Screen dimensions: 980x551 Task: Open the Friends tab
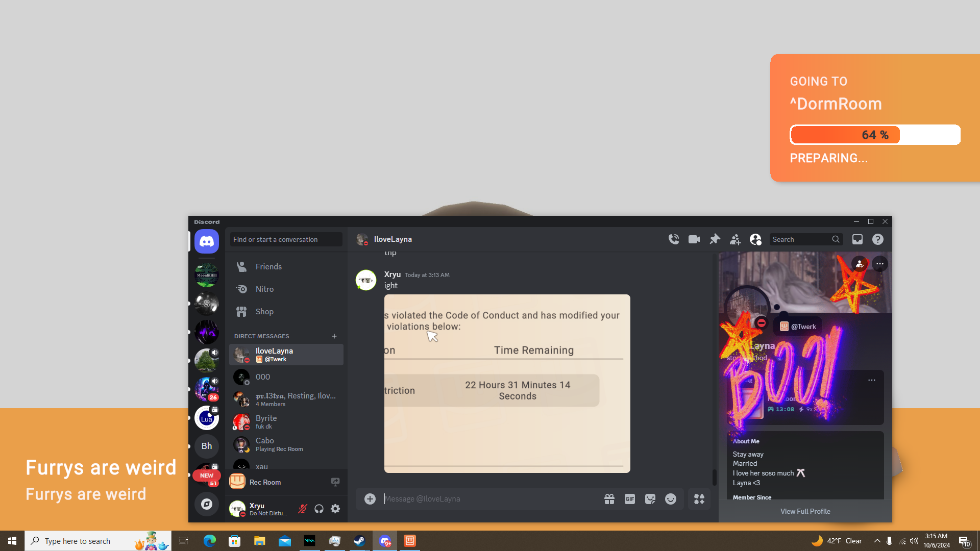click(x=268, y=267)
